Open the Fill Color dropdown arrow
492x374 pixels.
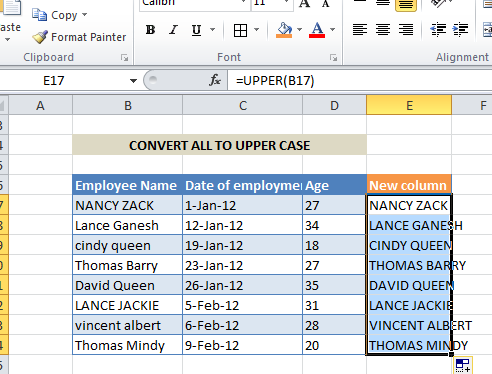299,30
